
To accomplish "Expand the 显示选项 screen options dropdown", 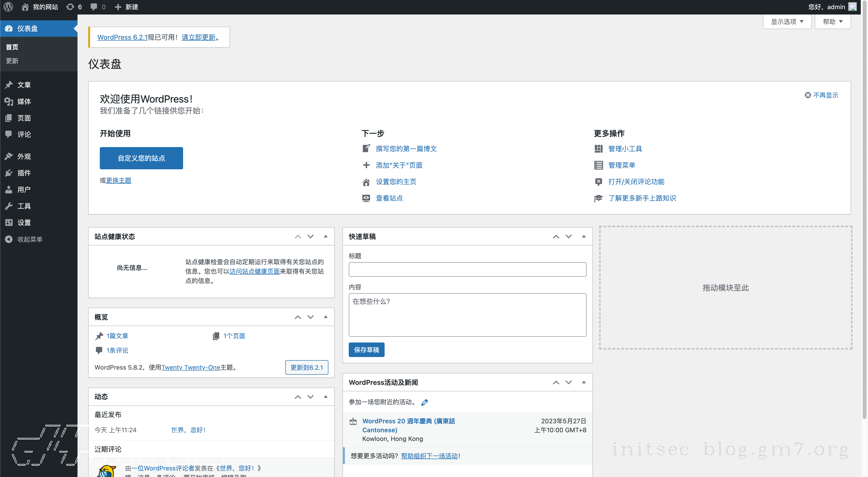I will [x=787, y=22].
